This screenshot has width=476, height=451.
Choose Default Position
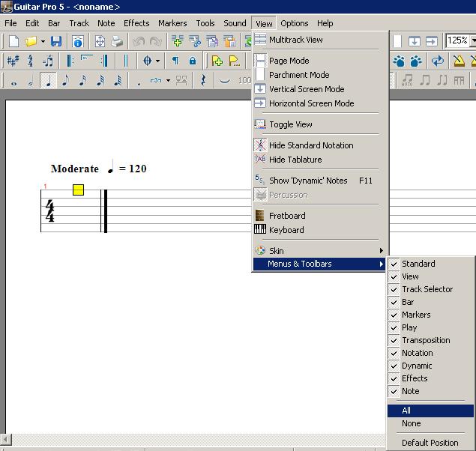(430, 443)
